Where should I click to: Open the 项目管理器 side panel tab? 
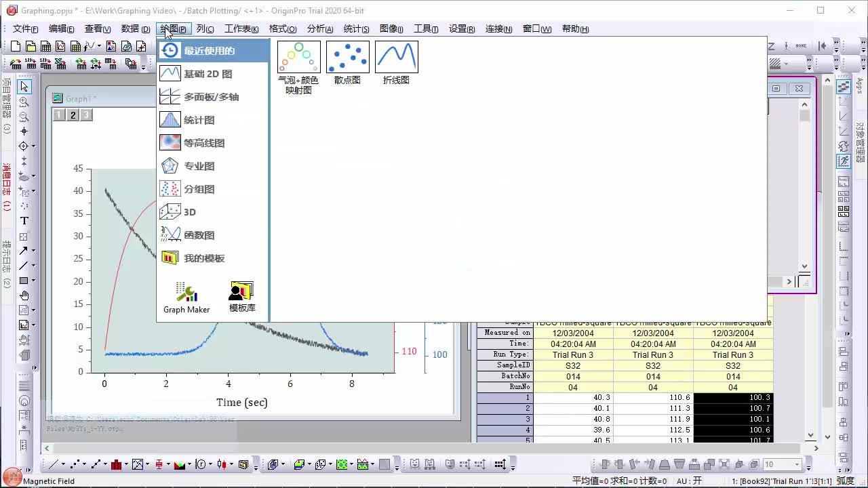click(x=7, y=105)
